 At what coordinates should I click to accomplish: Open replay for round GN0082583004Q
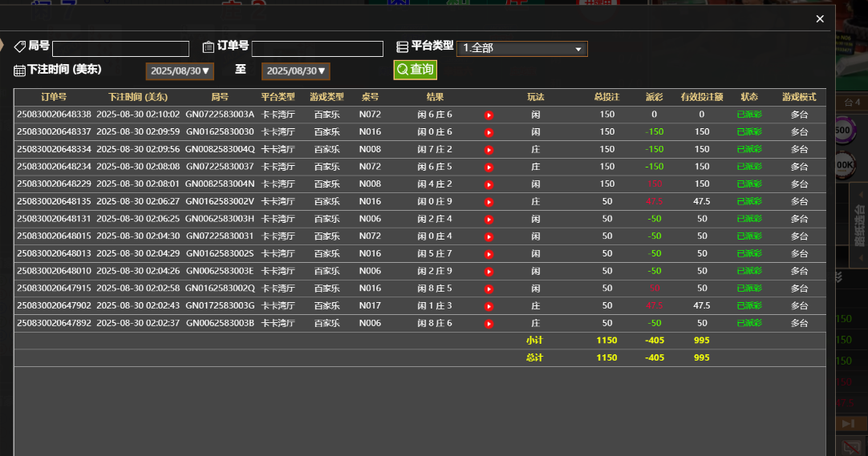point(489,150)
